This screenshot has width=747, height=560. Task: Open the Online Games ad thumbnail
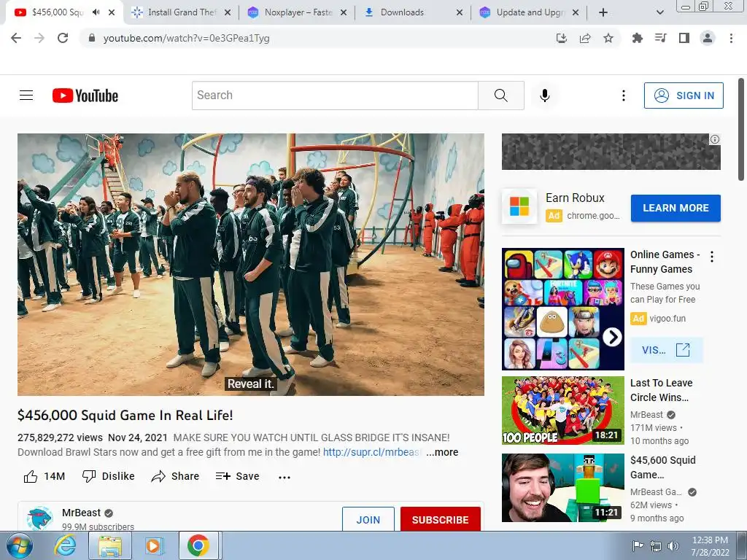(x=562, y=308)
